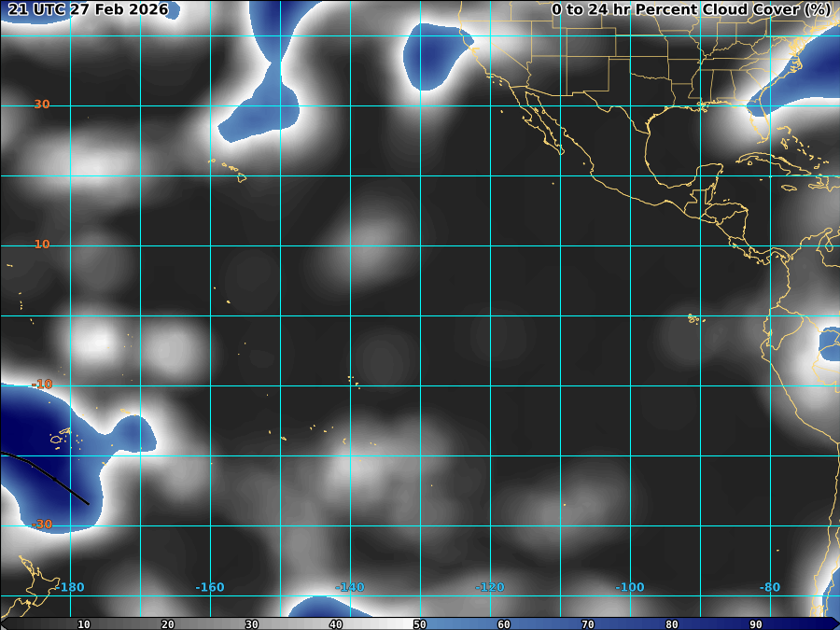Click the 50 mark on the colorbar

[420, 624]
